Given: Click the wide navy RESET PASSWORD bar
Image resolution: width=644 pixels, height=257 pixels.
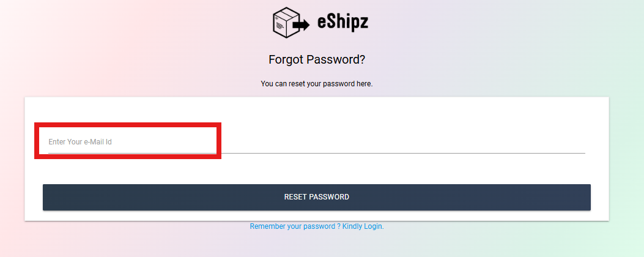Looking at the screenshot, I should point(317,197).
